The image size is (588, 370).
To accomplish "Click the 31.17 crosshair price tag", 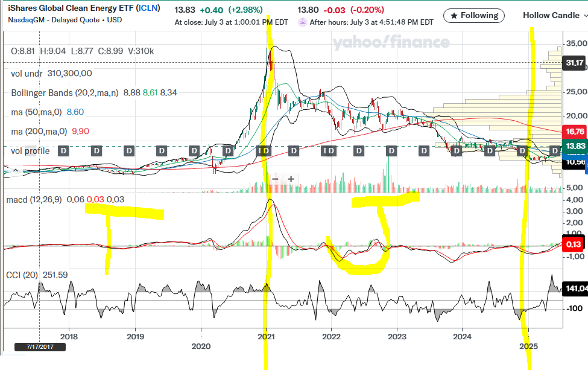I will tap(575, 63).
